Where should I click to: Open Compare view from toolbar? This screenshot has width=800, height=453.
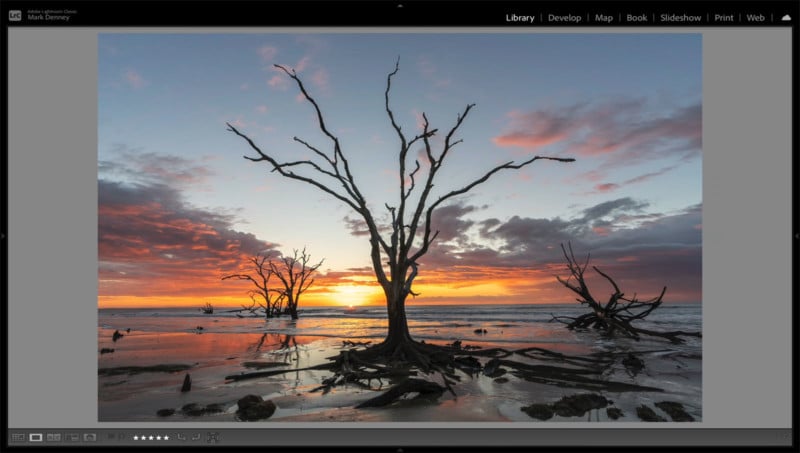(54, 437)
